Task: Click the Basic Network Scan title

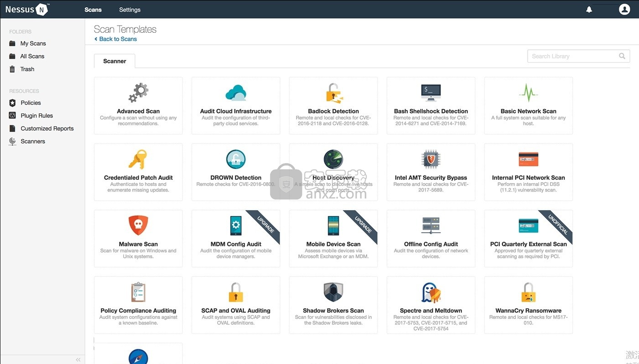Action: tap(529, 111)
